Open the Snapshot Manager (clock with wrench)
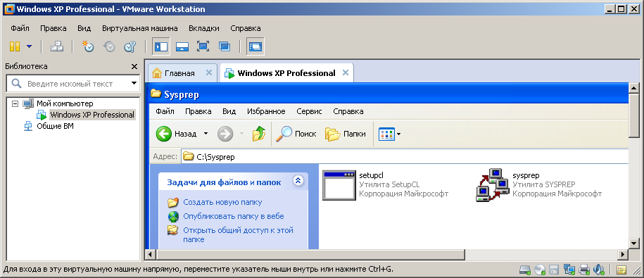 tap(130, 46)
